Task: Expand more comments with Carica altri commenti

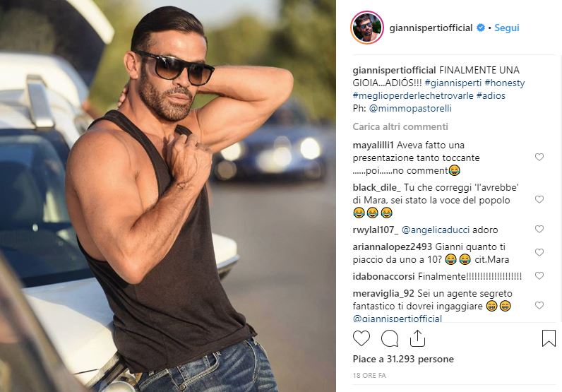Action: (400, 126)
